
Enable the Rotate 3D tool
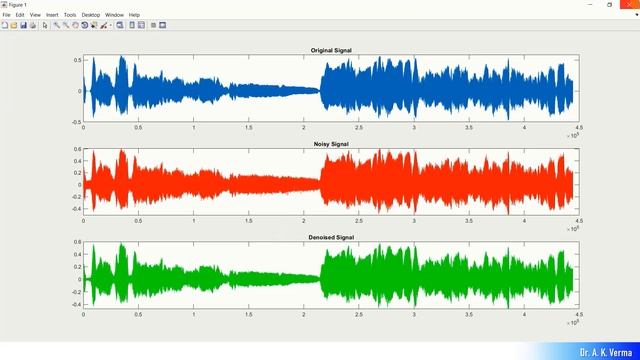click(x=84, y=25)
